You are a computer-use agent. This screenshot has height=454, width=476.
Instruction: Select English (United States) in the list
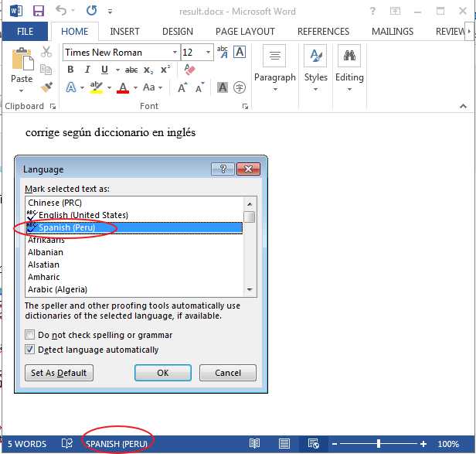(134, 215)
